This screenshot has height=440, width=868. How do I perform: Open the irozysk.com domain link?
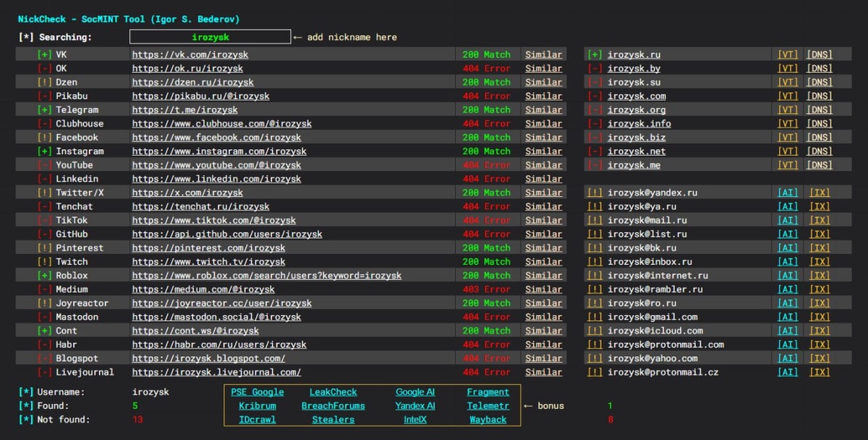tap(637, 96)
